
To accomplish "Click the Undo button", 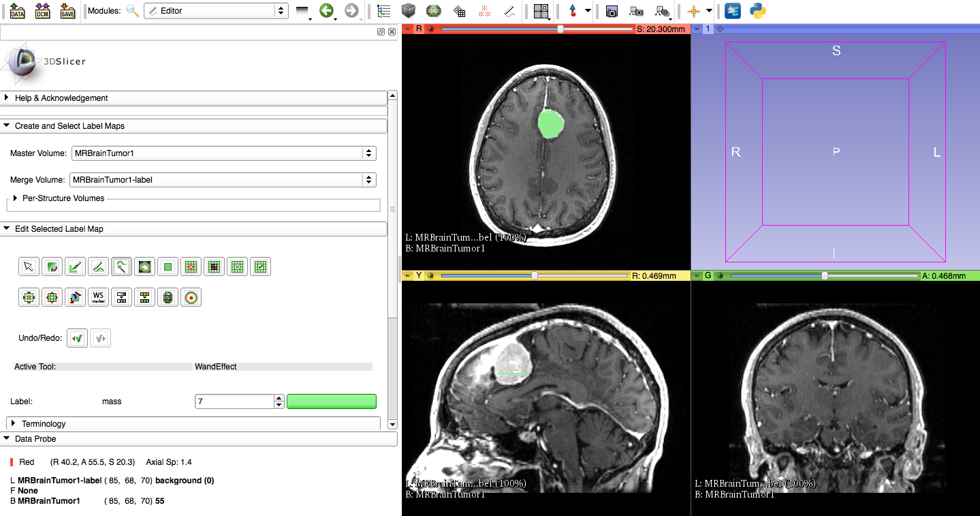I will click(78, 338).
